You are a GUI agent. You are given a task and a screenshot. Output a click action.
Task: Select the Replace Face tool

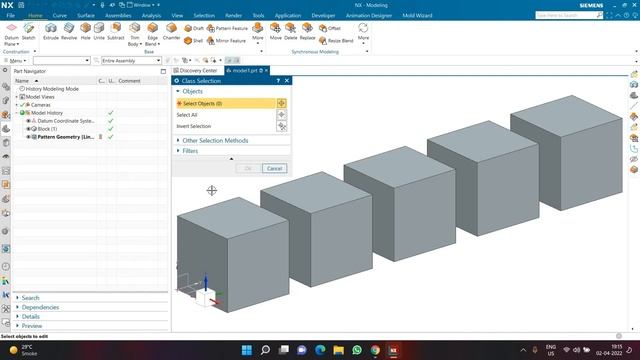(307, 32)
